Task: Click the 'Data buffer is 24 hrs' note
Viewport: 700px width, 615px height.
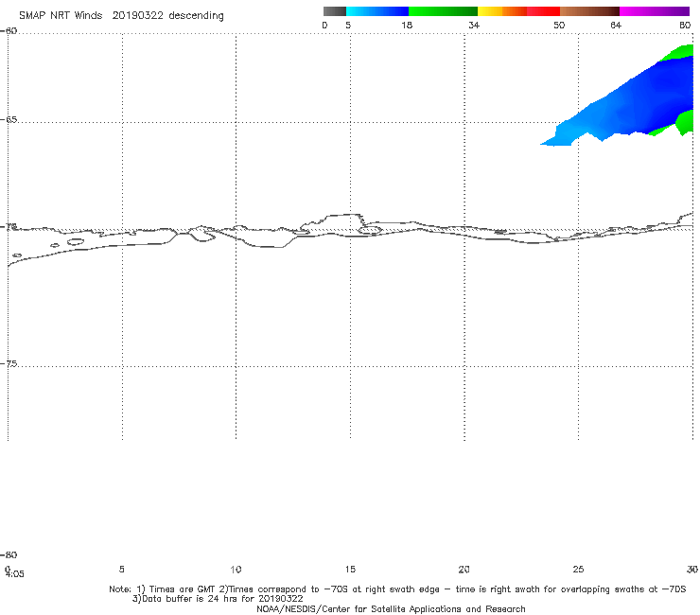Action: [x=218, y=599]
